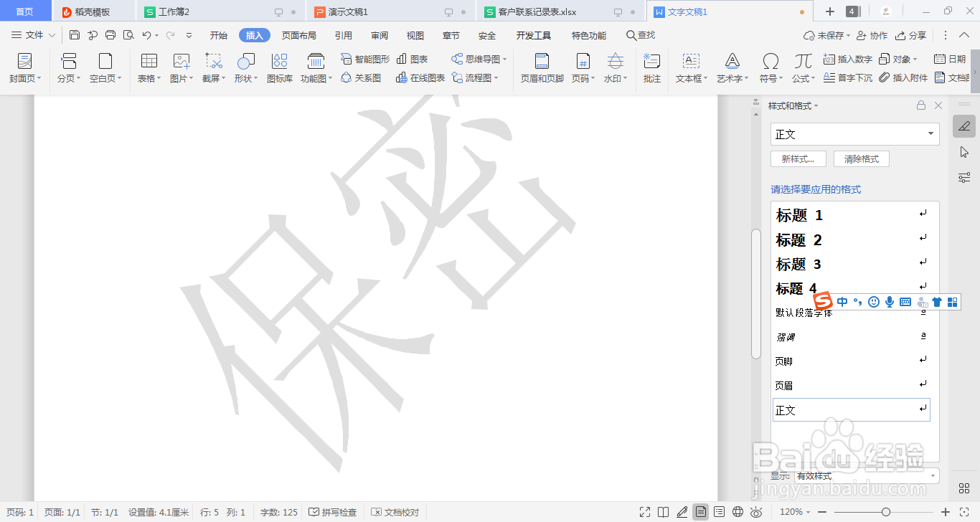Open the 开发工具 ribbon tab

pos(533,35)
